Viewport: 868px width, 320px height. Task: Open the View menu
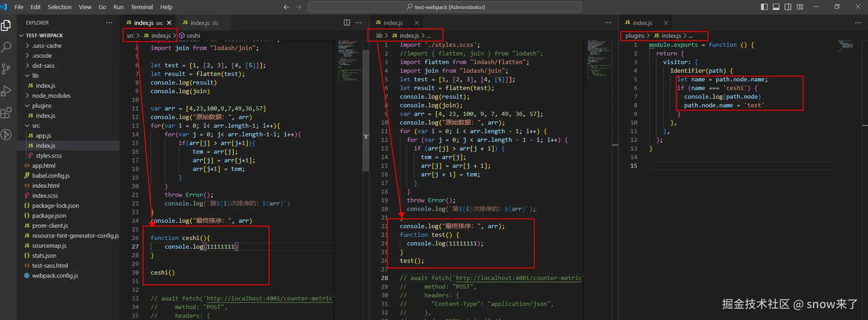coord(85,7)
